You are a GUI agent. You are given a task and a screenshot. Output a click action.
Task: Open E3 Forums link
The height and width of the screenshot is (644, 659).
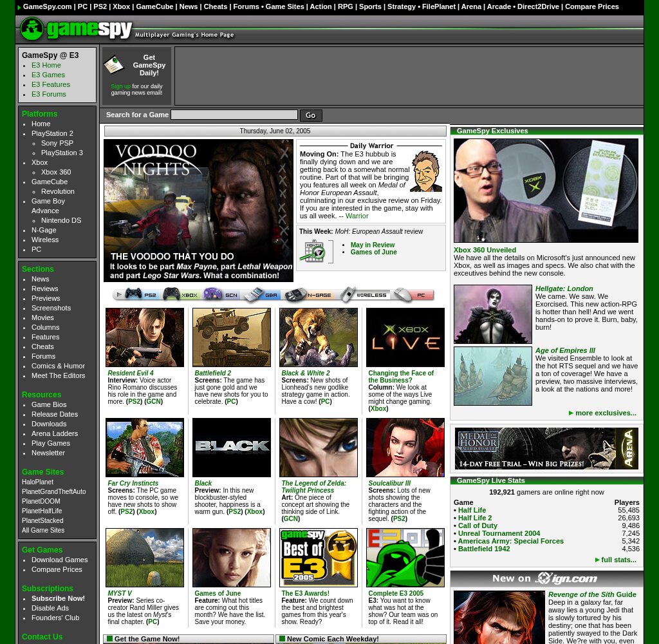pyautogui.click(x=49, y=94)
